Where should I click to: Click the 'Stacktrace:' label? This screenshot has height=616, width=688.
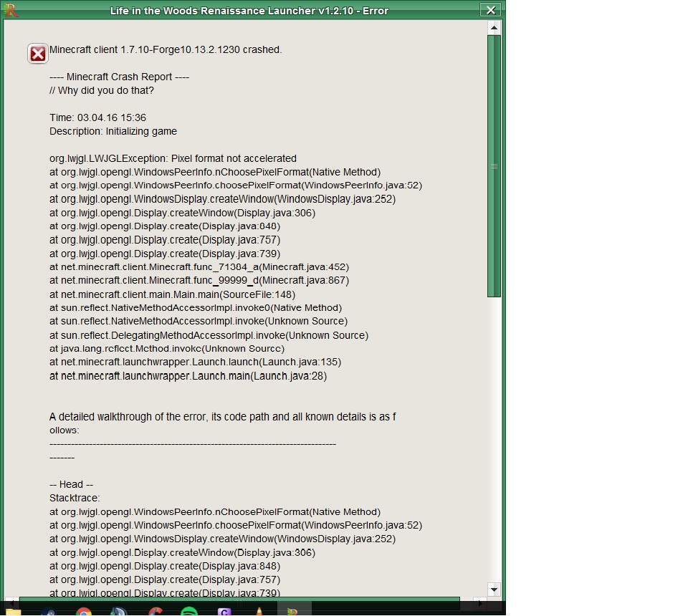pos(75,498)
